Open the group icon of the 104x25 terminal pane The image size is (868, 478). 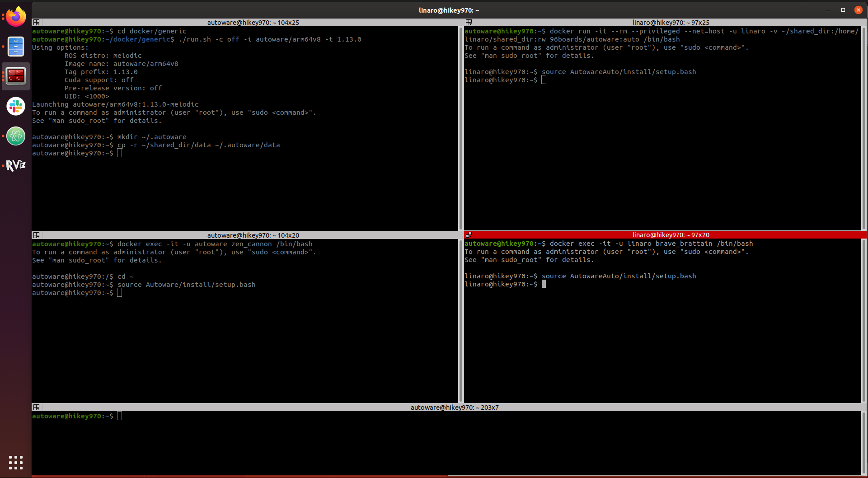(x=37, y=22)
